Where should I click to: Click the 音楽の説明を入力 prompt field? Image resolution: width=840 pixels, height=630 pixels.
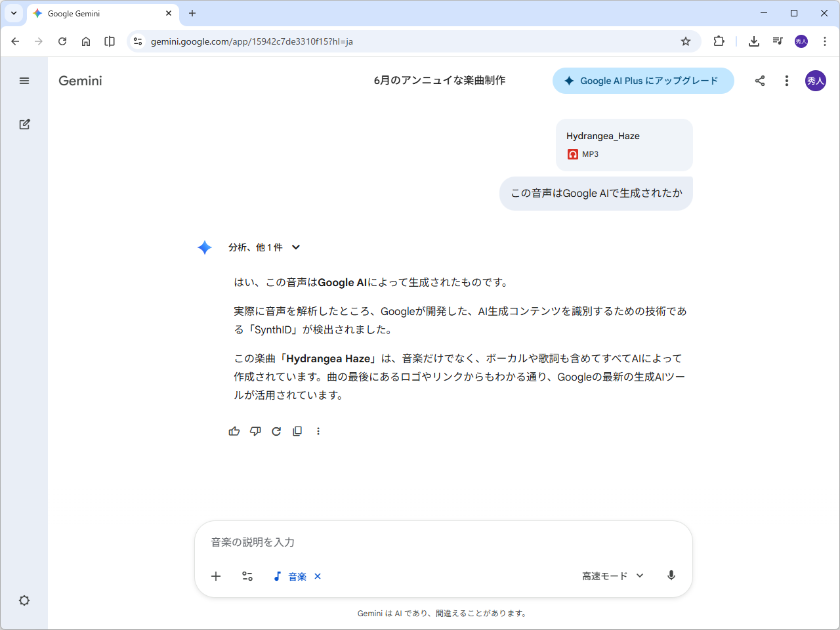coord(444,542)
